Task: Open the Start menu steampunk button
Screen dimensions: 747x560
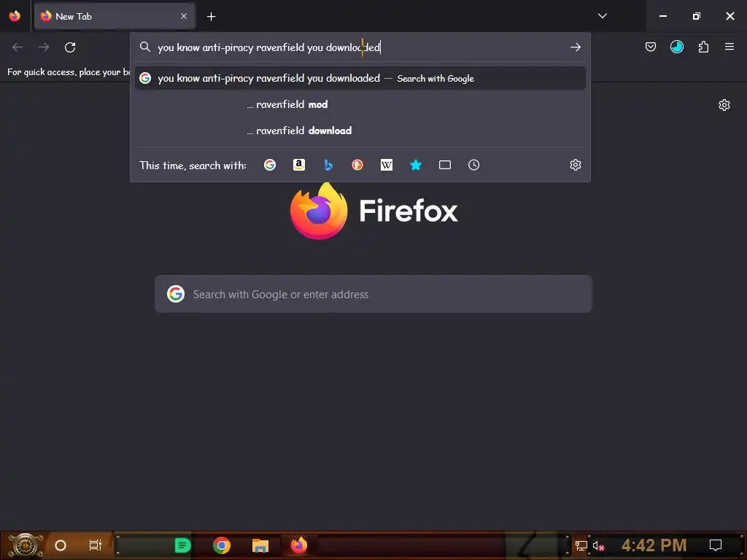Action: (x=25, y=545)
